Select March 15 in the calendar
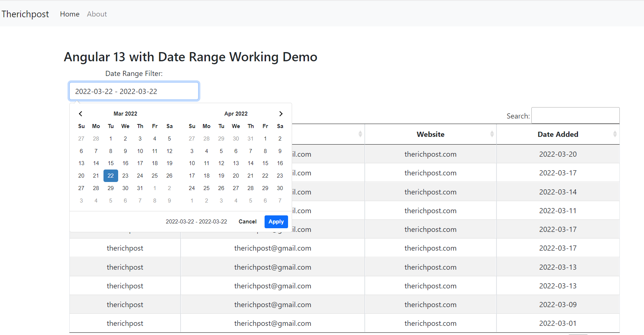The width and height of the screenshot is (644, 335). [110, 163]
